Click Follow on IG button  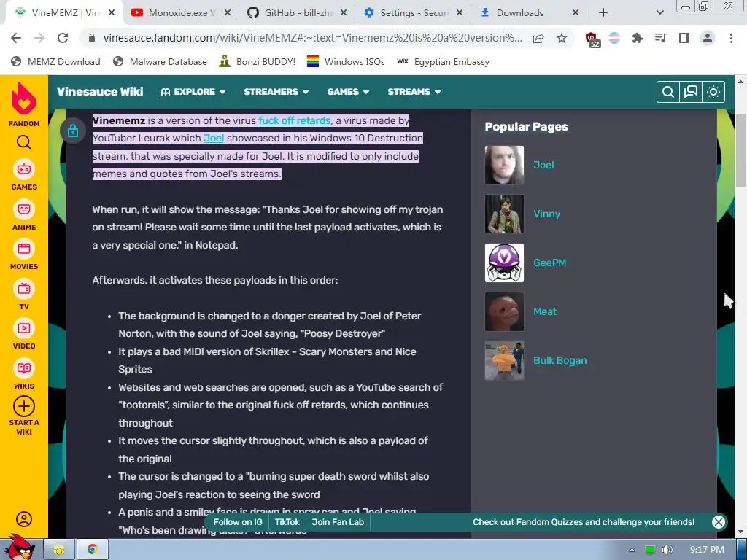coord(238,522)
